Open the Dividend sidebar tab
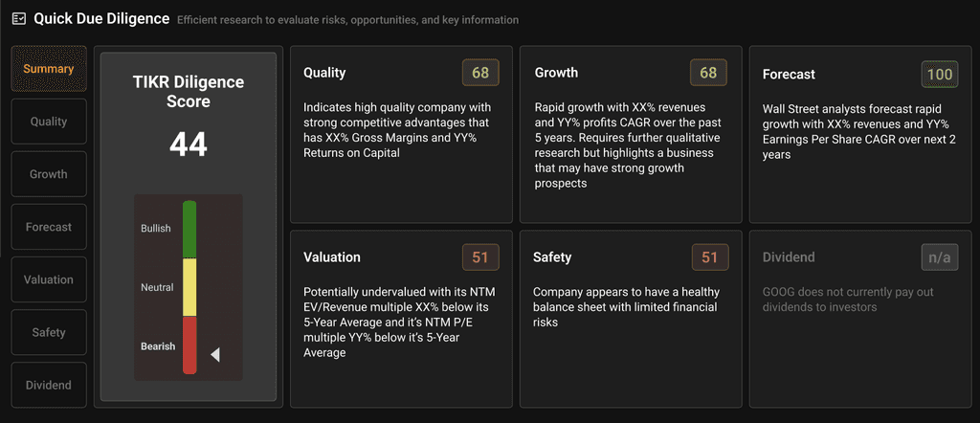 click(x=49, y=385)
